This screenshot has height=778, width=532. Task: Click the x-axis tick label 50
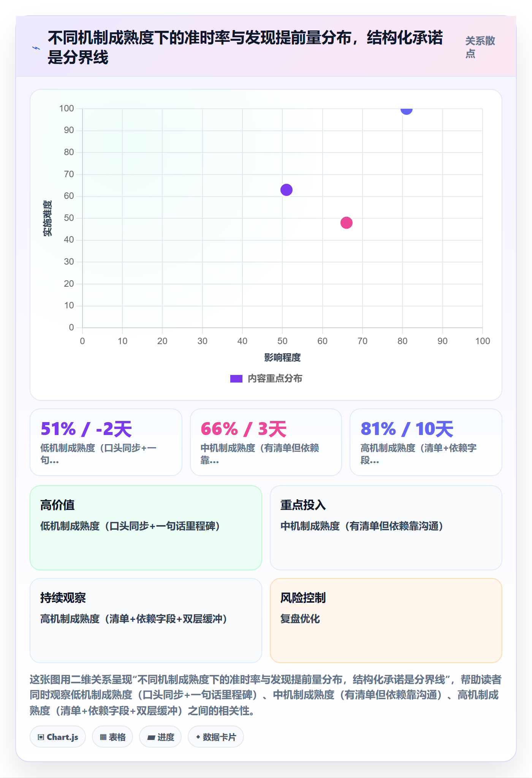point(282,341)
